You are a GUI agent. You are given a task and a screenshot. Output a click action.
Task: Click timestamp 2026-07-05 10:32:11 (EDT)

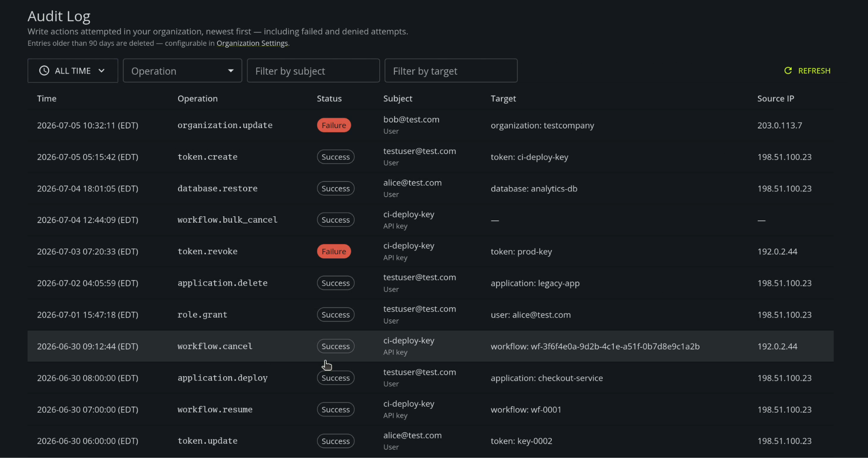[88, 126]
